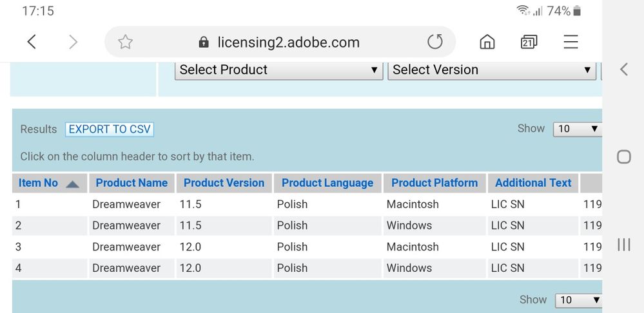644x313 pixels.
Task: Sort by Product Name column header
Action: pyautogui.click(x=132, y=183)
